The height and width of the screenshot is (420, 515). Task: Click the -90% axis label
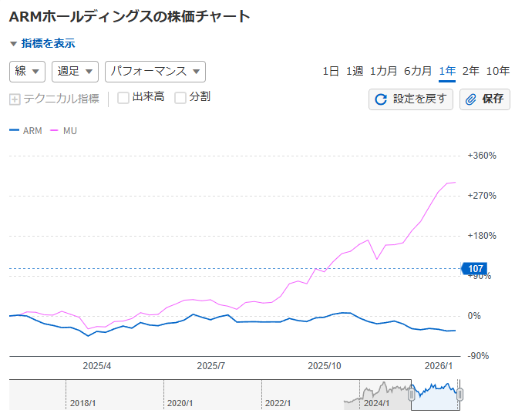(x=478, y=356)
